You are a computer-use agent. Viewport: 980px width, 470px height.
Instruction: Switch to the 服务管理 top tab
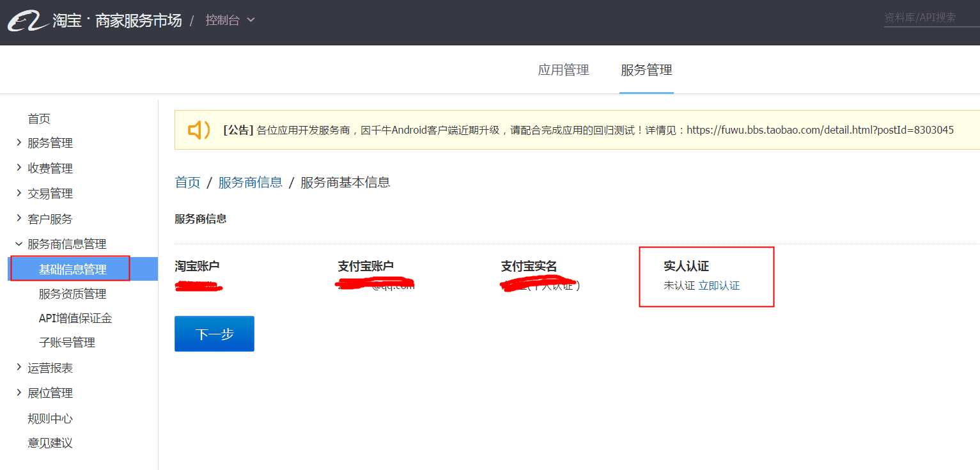tap(646, 70)
